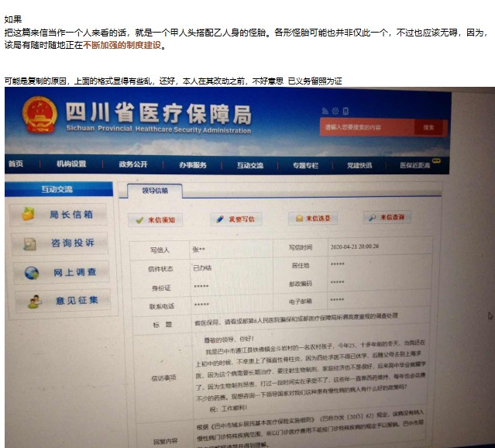Select 政务公开 in the navigation bar
The height and width of the screenshot is (448, 495).
[132, 165]
